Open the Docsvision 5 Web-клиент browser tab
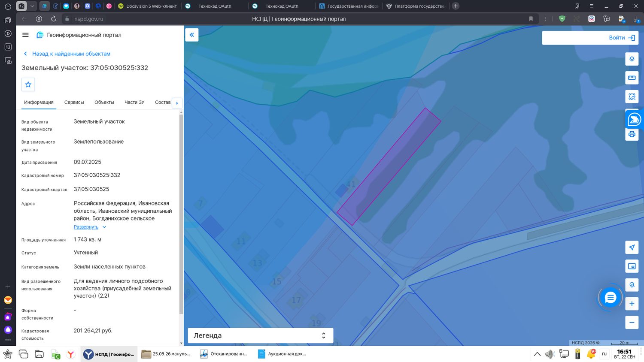644x362 pixels. [147, 6]
